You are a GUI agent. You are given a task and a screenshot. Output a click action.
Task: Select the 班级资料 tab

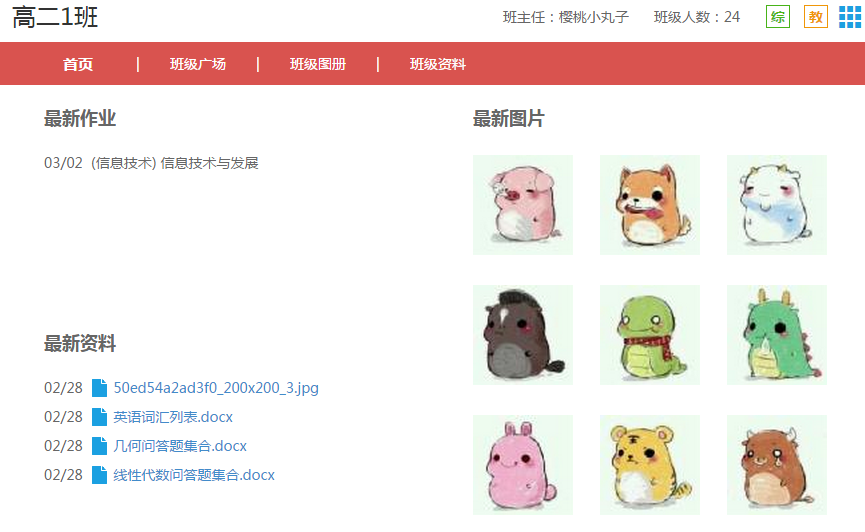click(437, 65)
